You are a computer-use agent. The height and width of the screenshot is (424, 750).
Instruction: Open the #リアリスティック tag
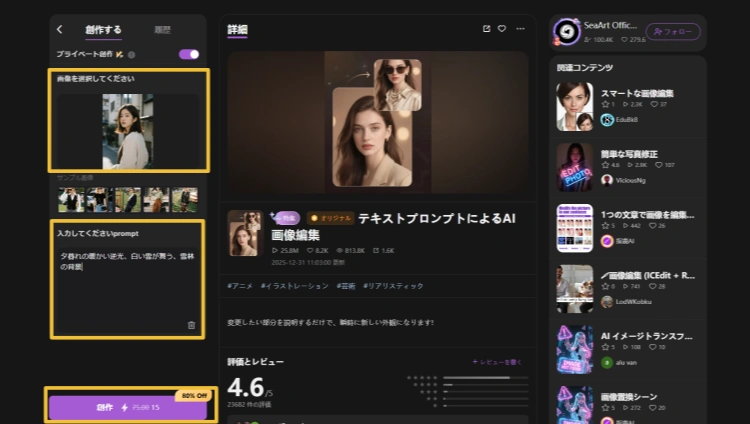coord(393,286)
